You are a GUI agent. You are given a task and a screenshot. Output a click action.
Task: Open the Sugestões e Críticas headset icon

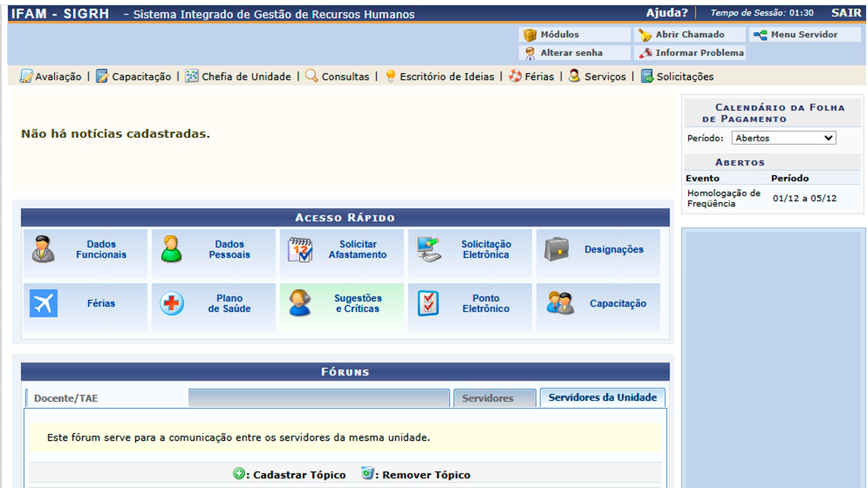click(300, 303)
